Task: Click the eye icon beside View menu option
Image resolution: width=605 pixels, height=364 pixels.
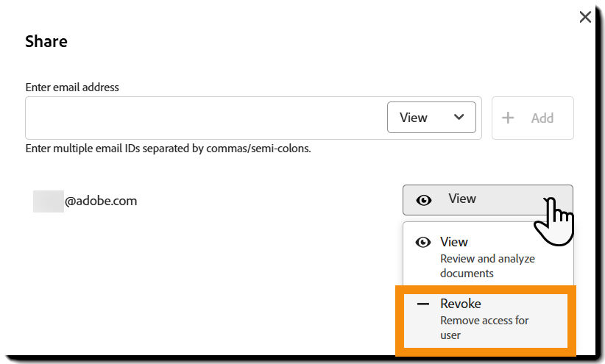Action: [423, 243]
